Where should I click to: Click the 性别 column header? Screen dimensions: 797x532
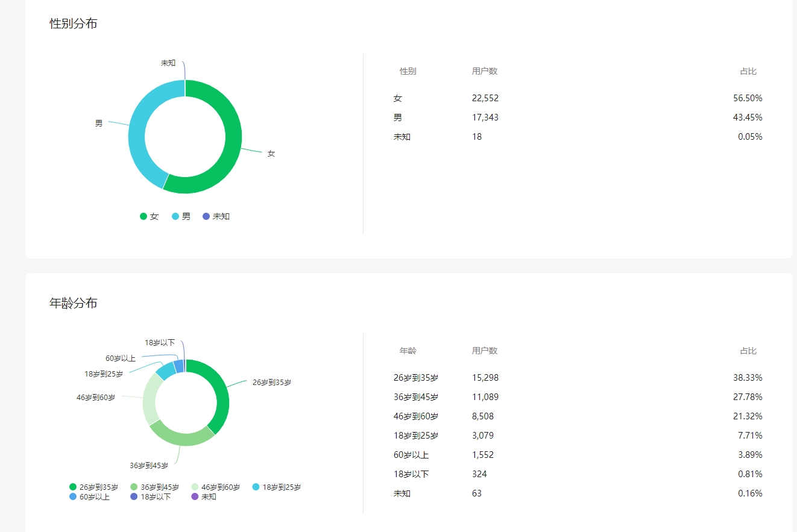[x=408, y=71]
